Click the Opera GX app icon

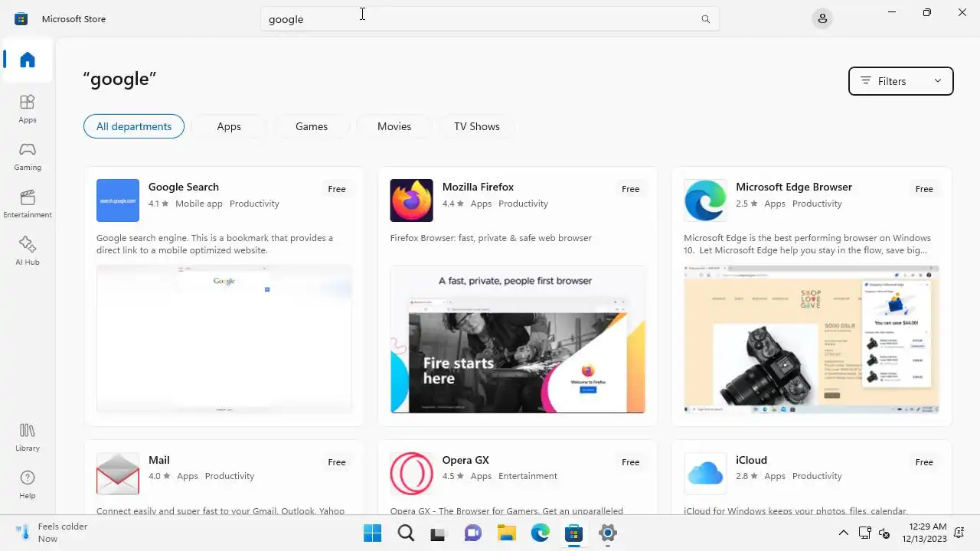(x=412, y=474)
